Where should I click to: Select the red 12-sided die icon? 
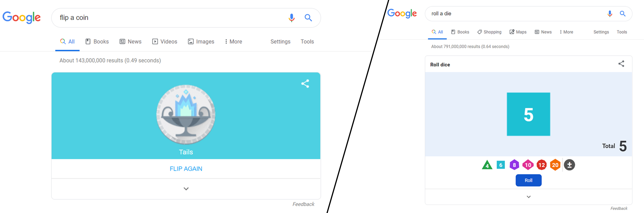pyautogui.click(x=542, y=165)
